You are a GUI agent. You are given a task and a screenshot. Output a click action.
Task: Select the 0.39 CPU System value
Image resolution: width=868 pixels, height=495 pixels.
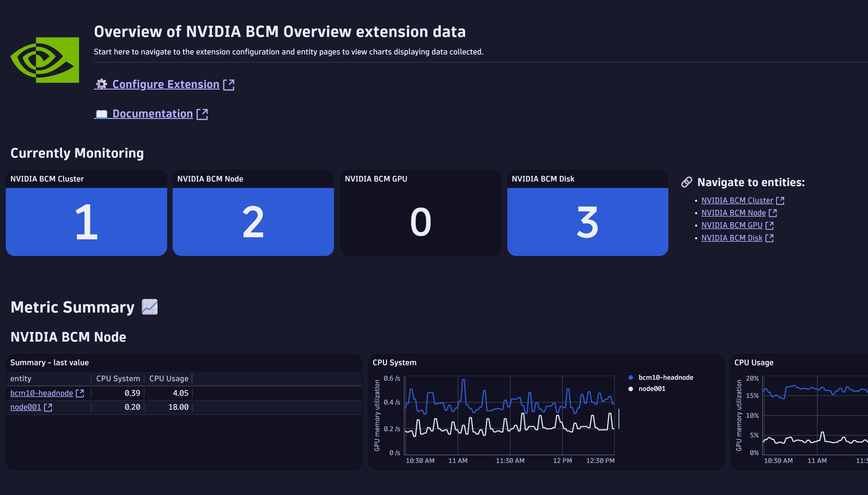click(x=132, y=393)
